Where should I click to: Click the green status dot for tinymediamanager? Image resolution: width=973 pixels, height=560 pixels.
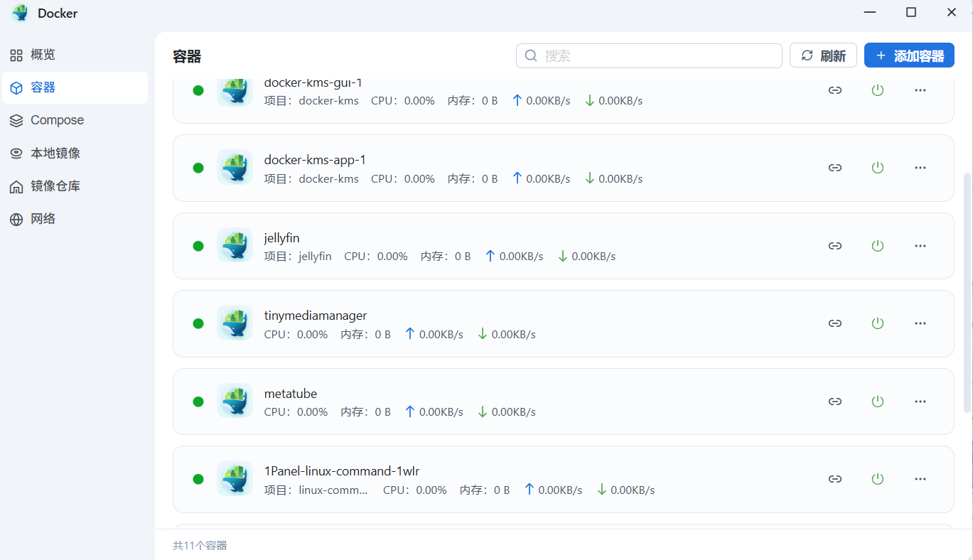pyautogui.click(x=198, y=323)
